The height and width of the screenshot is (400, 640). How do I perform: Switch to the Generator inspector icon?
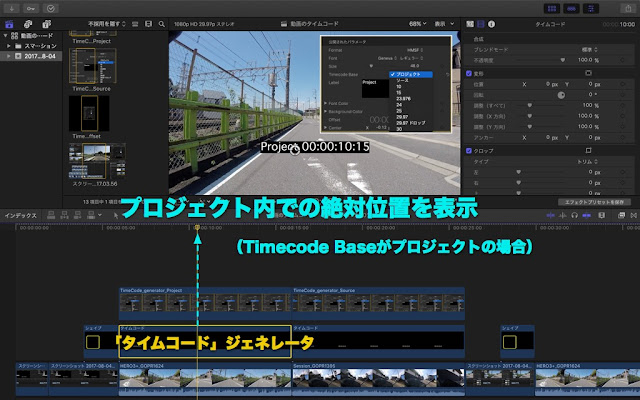click(470, 24)
